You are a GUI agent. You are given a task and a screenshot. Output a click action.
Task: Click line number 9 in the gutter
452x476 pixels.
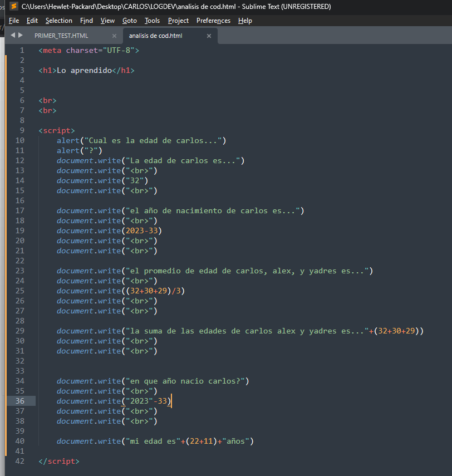(22, 130)
